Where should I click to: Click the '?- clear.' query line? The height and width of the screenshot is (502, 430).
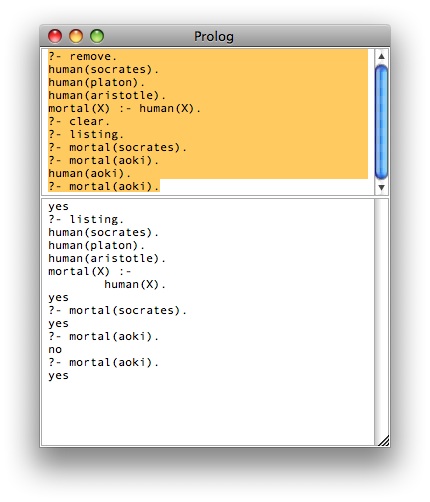(79, 121)
